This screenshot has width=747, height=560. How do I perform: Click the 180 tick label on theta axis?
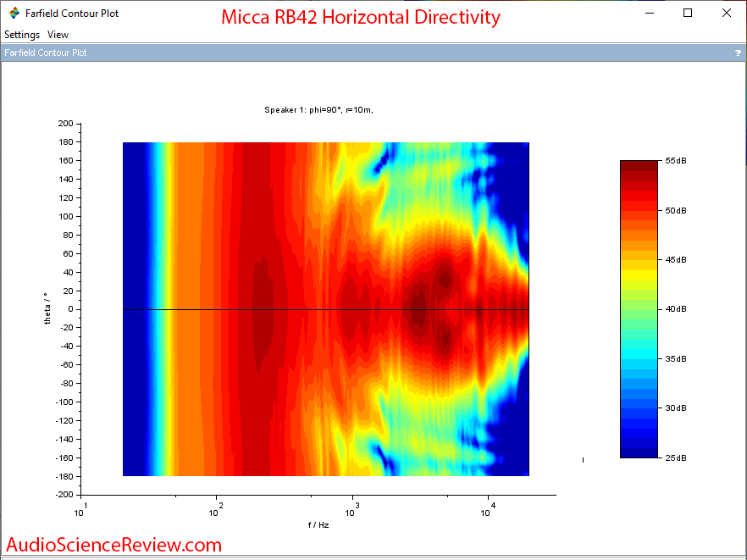[66, 142]
